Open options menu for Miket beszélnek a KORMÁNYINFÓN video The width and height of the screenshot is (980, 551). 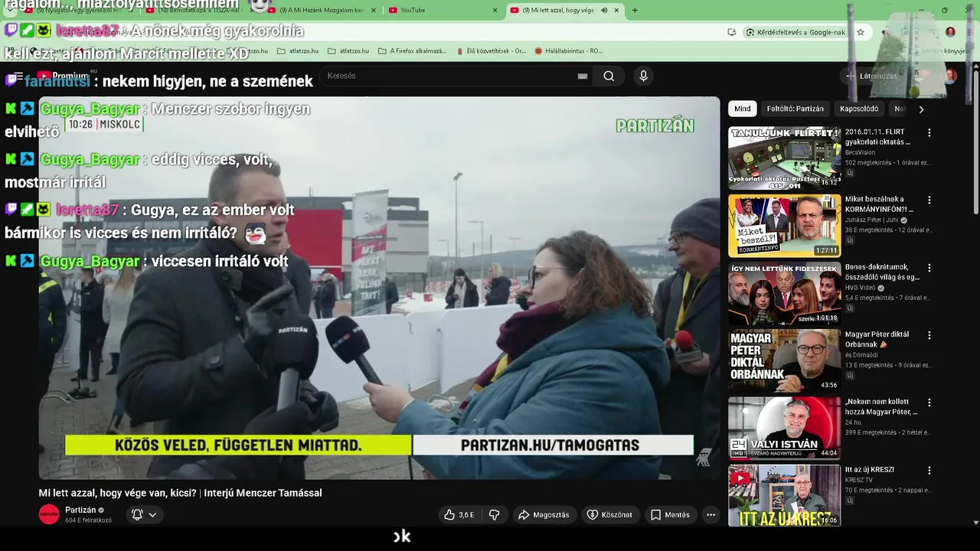(929, 200)
